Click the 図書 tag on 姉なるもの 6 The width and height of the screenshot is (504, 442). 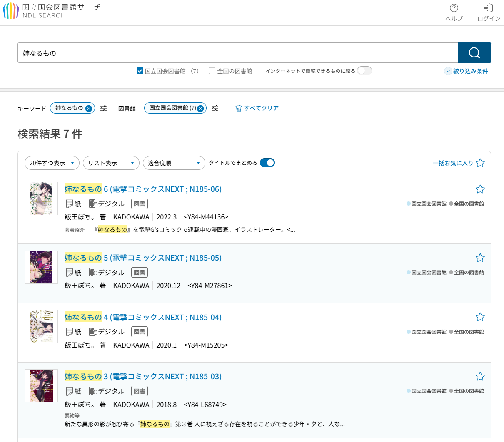click(140, 204)
